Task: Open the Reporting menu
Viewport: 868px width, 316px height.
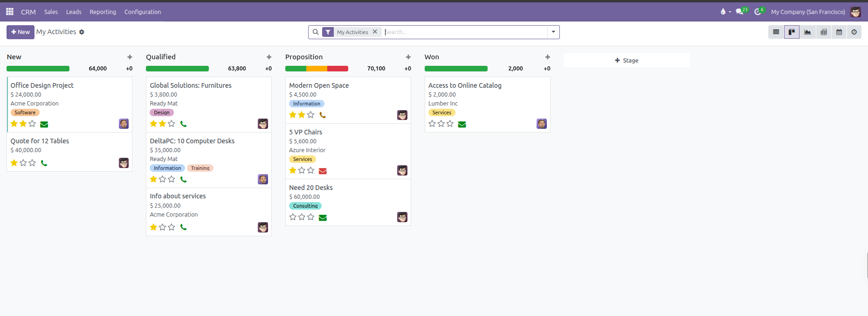Action: (x=103, y=12)
